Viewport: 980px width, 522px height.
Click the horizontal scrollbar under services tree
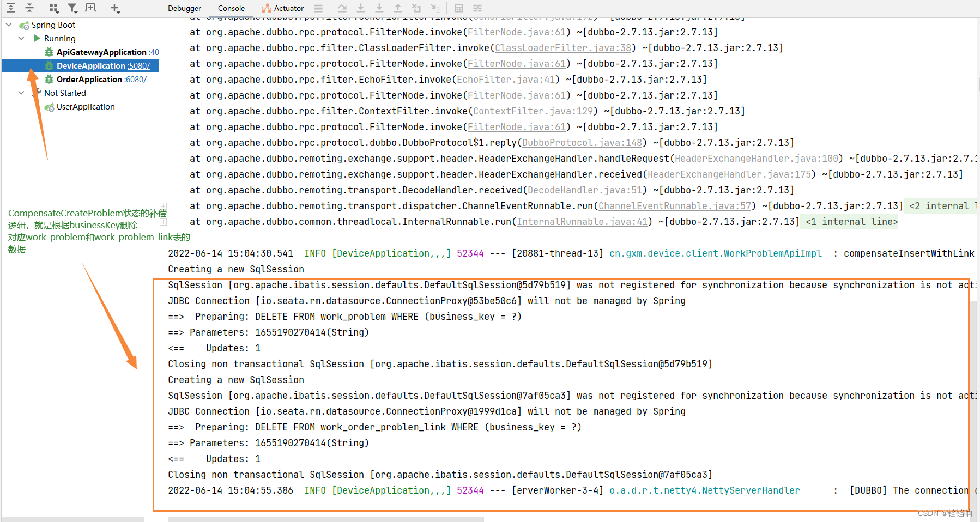tap(73, 519)
